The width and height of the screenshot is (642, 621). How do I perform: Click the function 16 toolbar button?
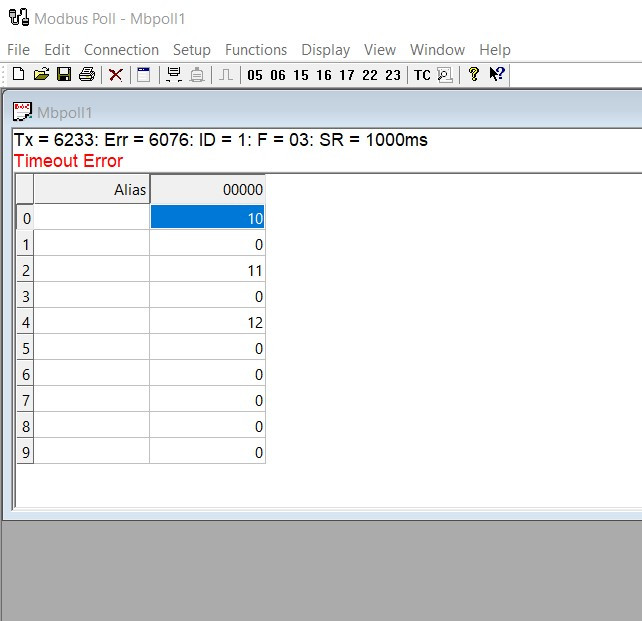(324, 75)
